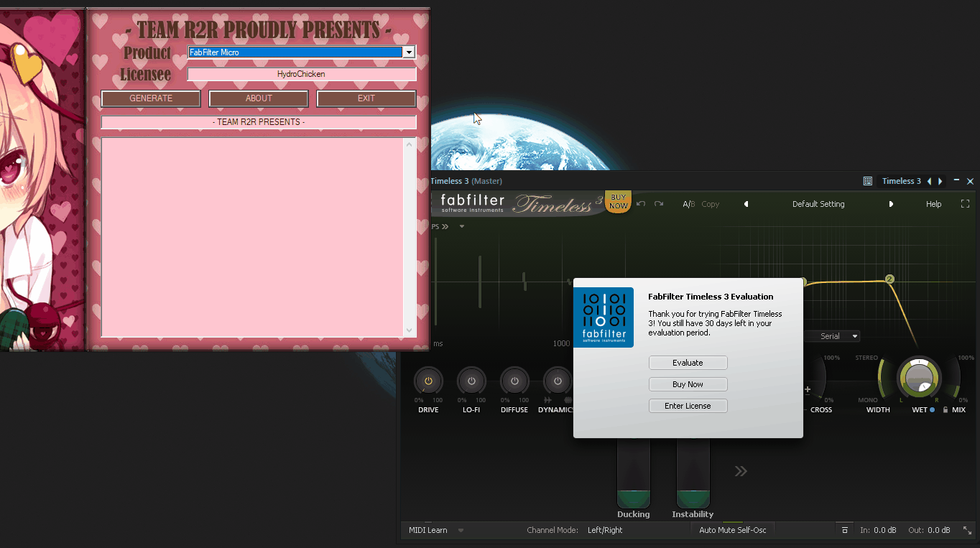Click the Out 0.0 dB level value

click(x=939, y=530)
